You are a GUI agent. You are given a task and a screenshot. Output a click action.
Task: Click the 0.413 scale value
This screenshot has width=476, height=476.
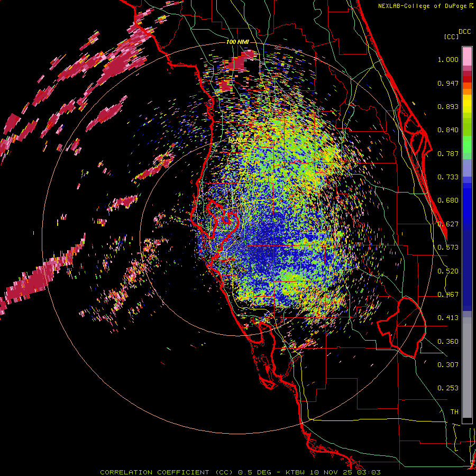click(448, 318)
